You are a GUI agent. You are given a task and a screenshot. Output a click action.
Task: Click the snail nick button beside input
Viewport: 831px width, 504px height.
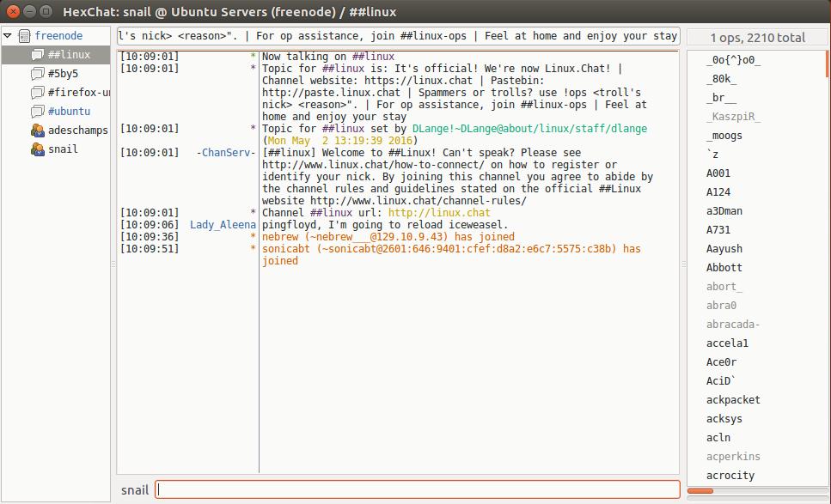coord(135,490)
